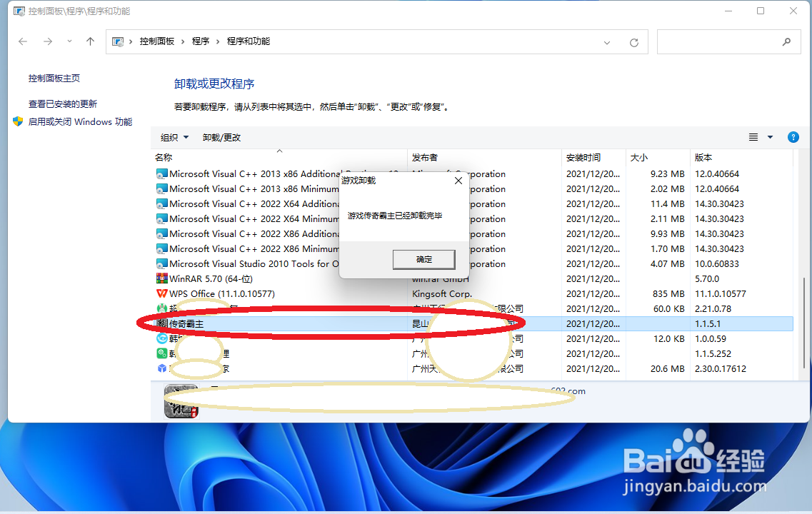Click the search magnifier icon

coord(786,42)
